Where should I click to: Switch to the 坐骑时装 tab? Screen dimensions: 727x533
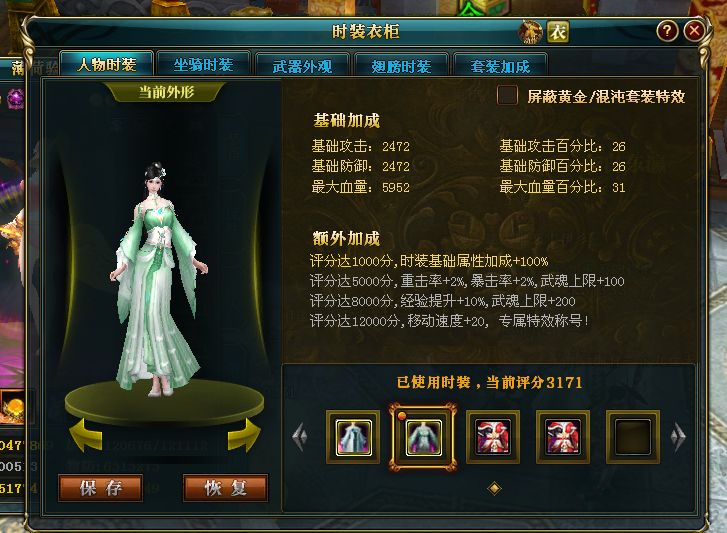(204, 64)
